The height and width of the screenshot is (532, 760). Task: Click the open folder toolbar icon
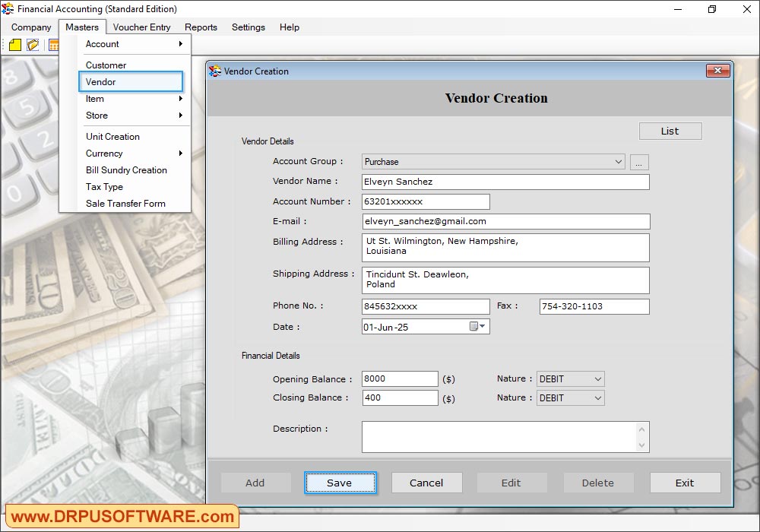tap(33, 45)
